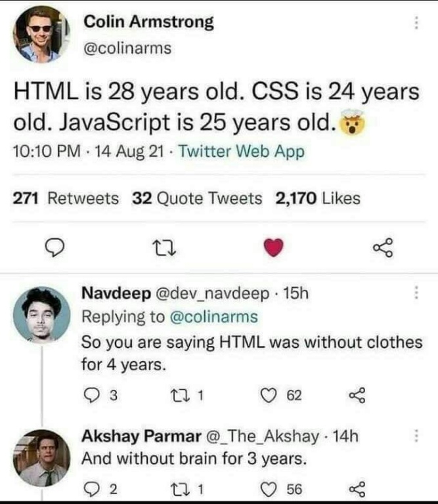Reply to Colin Armstrong's main tweet
This screenshot has width=438, height=504.
click(55, 248)
